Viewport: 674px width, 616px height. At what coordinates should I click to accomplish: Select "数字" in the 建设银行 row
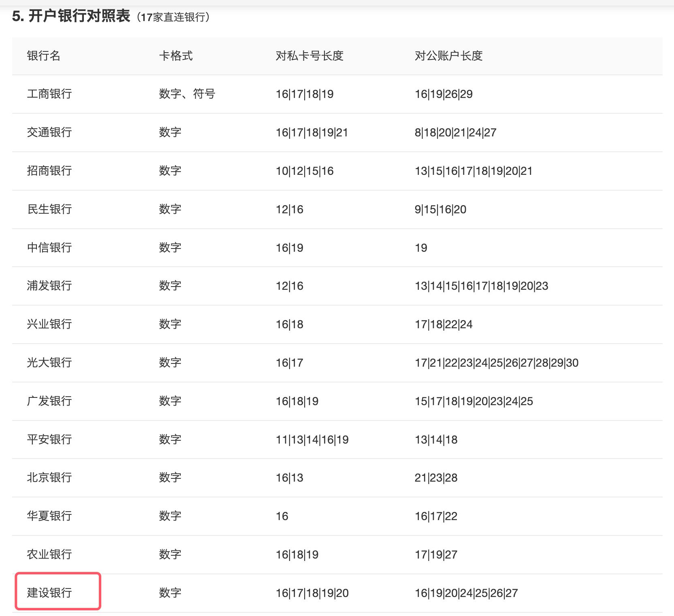click(170, 593)
